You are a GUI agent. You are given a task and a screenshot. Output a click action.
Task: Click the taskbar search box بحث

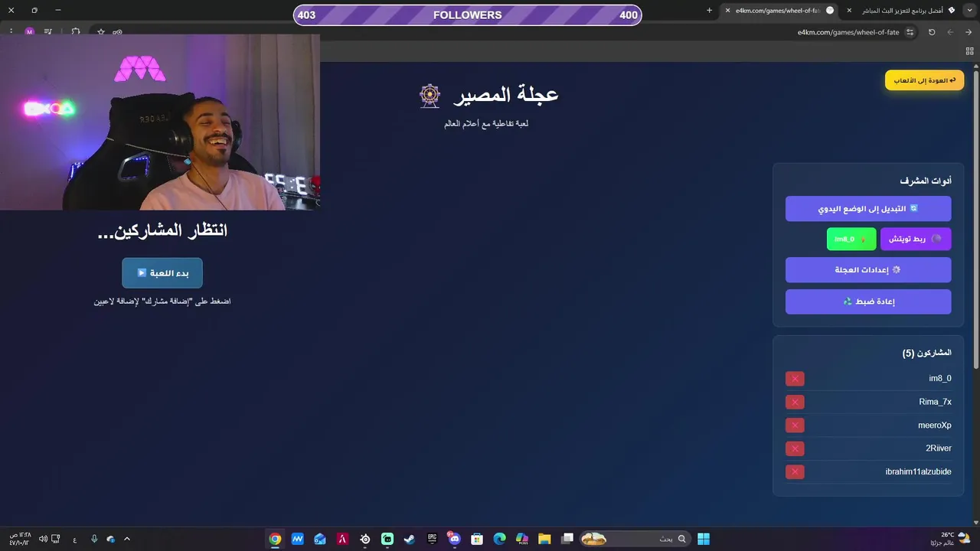click(x=635, y=539)
